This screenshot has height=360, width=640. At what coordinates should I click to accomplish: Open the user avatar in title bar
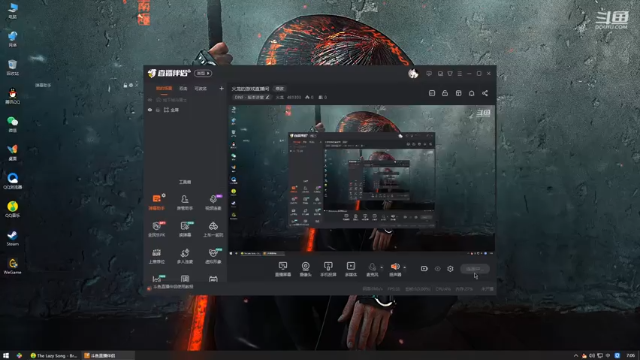[413, 73]
